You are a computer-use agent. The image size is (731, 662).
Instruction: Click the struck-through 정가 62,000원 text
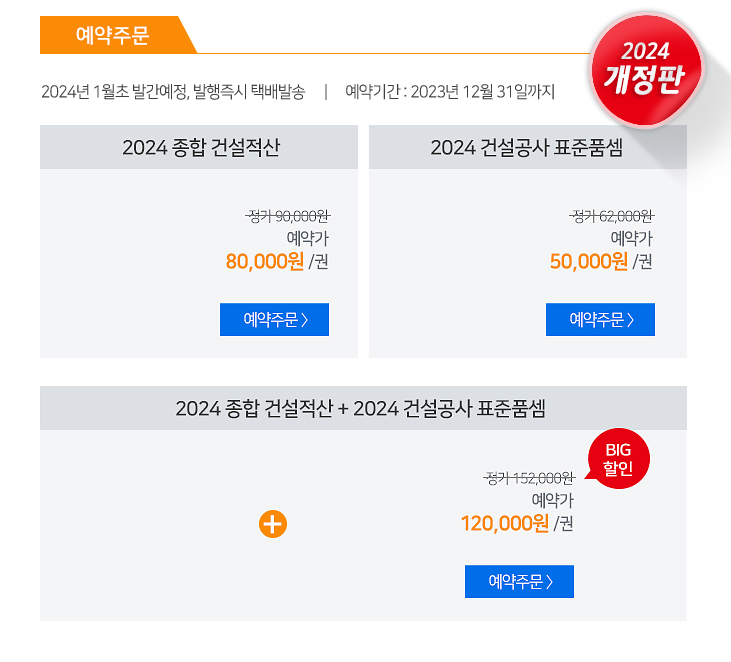(612, 216)
